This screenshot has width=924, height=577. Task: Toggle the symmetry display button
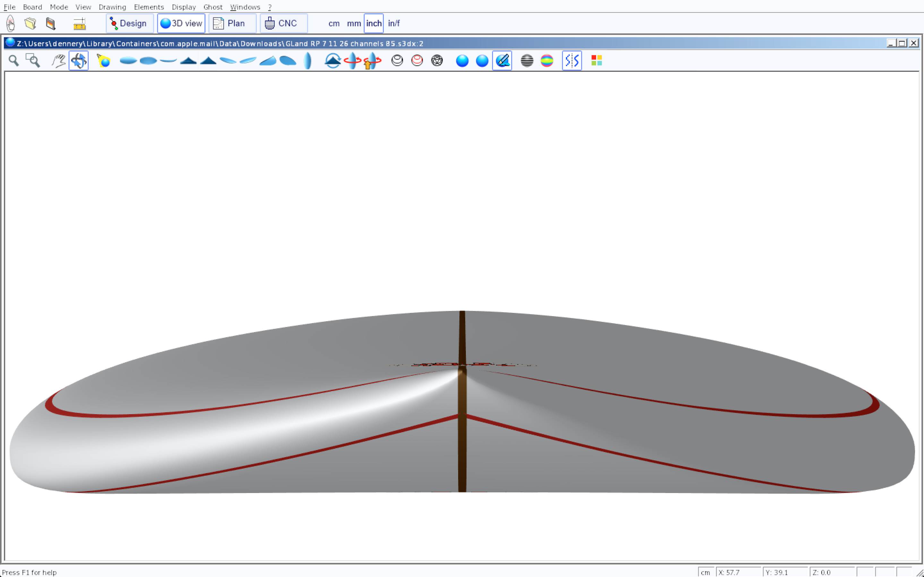coord(572,61)
